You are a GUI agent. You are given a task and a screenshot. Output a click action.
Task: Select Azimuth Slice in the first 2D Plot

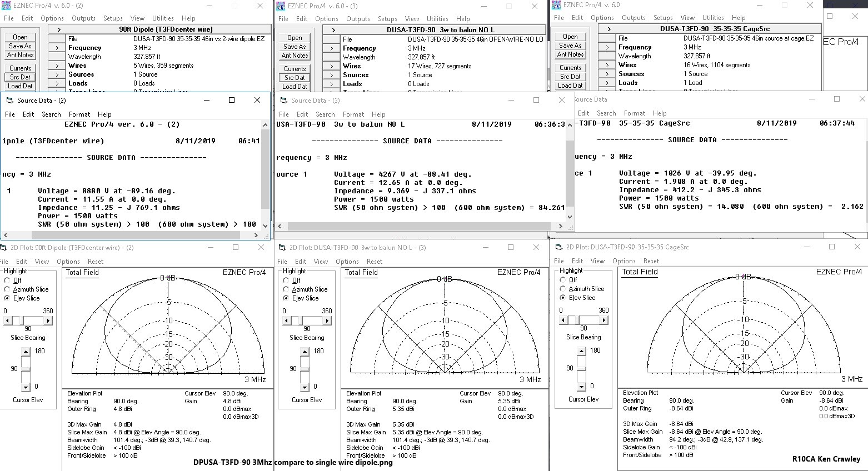(x=7, y=289)
